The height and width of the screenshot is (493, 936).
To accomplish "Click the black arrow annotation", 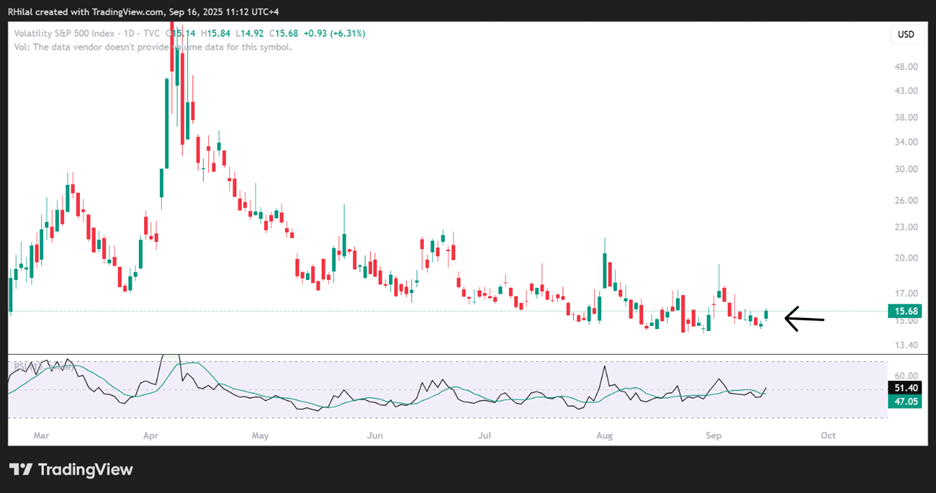I will click(x=804, y=320).
